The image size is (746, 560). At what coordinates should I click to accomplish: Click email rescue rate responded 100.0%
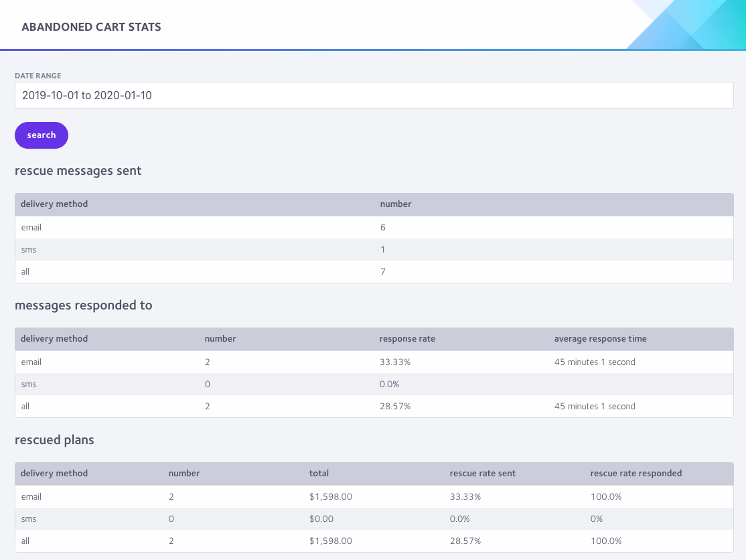[x=605, y=497]
